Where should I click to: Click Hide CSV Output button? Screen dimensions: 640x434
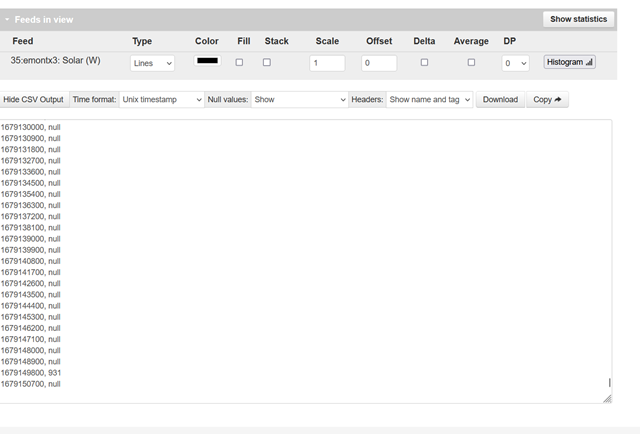(x=33, y=100)
